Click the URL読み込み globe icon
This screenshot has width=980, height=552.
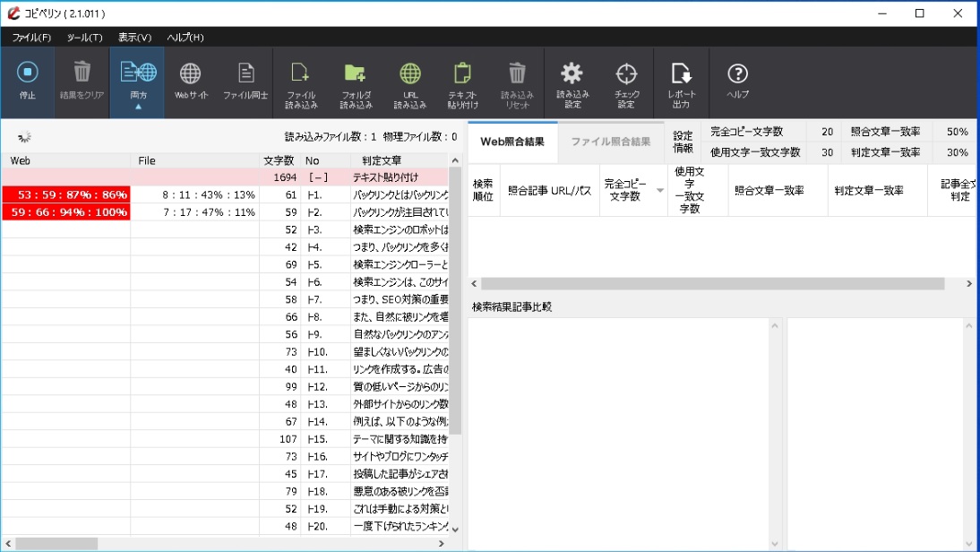click(x=410, y=73)
